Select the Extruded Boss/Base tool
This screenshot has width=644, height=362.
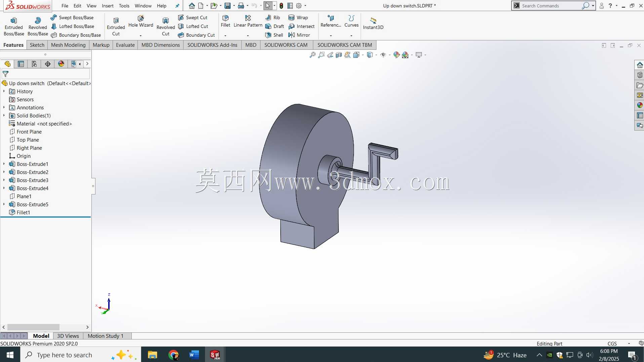point(14,26)
